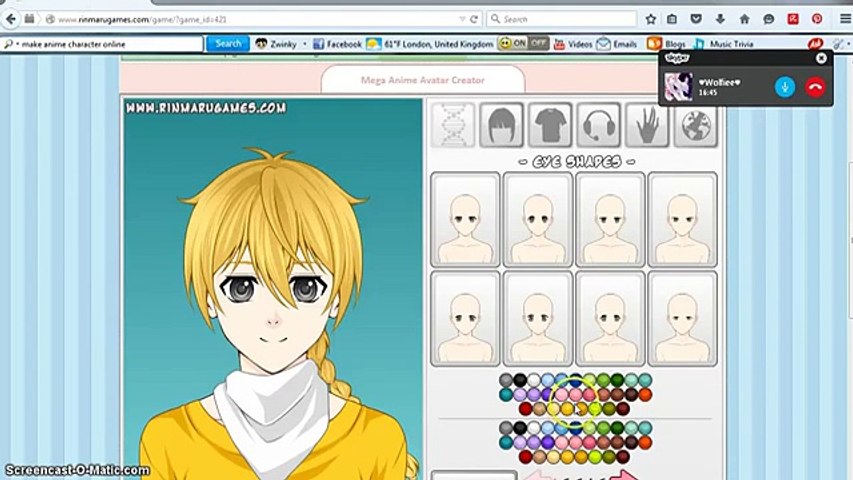Reload the page with refresh icon
This screenshot has height=480, width=853.
pos(474,19)
